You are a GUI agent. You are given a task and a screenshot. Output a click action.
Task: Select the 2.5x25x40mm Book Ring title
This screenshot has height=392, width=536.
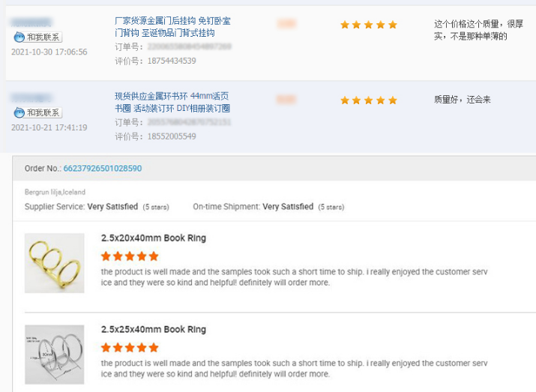tap(154, 330)
